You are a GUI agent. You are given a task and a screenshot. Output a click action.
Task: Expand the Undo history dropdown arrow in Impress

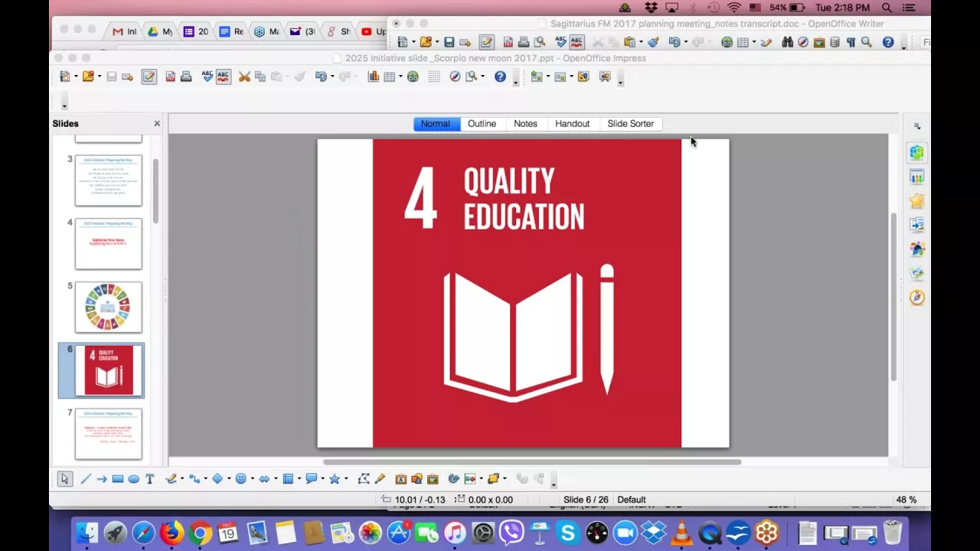coord(332,77)
